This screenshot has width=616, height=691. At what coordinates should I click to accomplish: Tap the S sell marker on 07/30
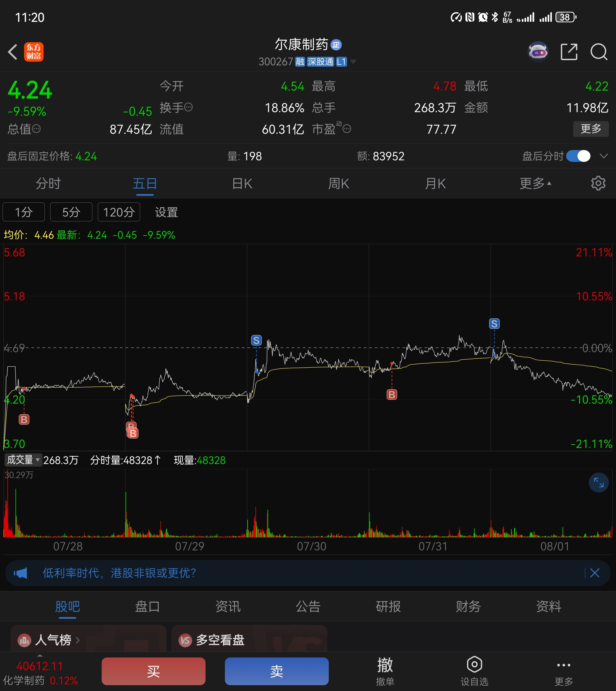click(256, 340)
